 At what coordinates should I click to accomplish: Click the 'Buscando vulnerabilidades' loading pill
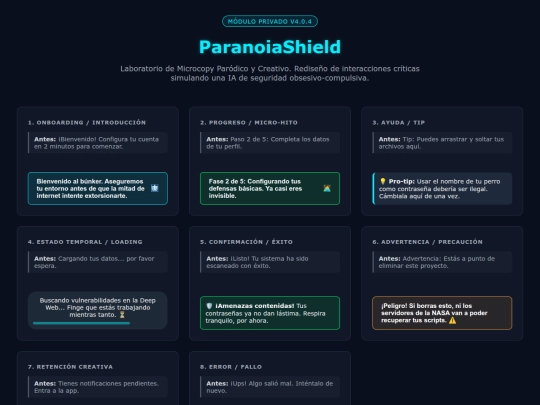(x=98, y=310)
